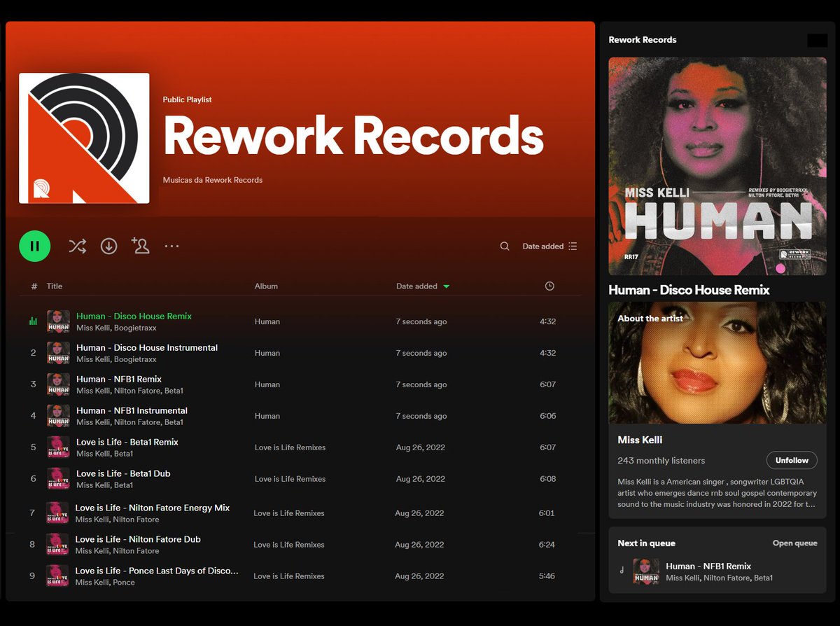Screen dimensions: 840x626
Task: Click the Musicas da Rework Records description
Action: (x=212, y=180)
